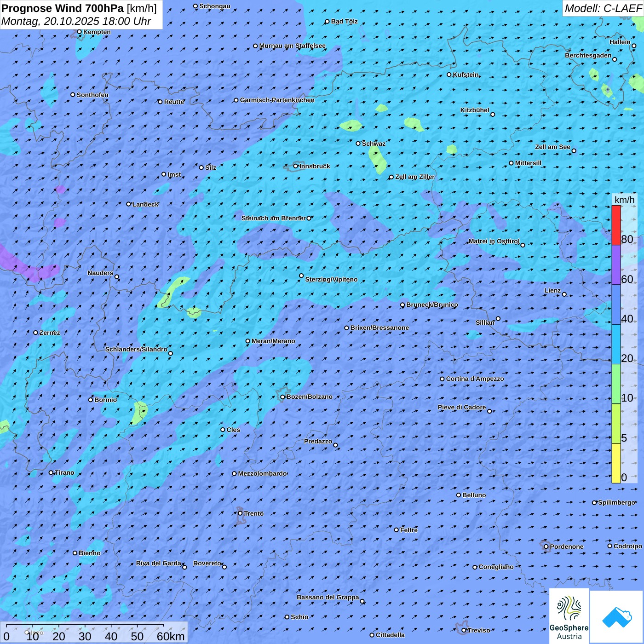The width and height of the screenshot is (644, 644).
Task: Click the Nauders city label
Action: 100,273
